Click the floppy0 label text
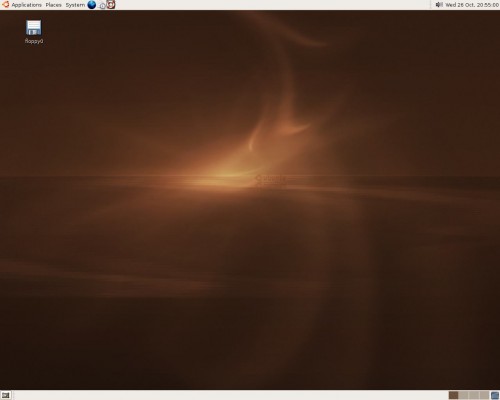500x400 pixels. pyautogui.click(x=34, y=41)
